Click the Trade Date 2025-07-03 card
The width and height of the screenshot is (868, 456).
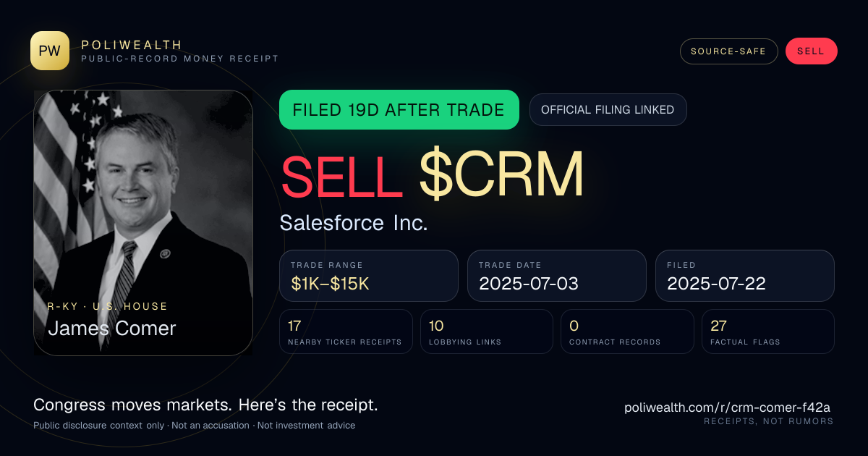[557, 276]
